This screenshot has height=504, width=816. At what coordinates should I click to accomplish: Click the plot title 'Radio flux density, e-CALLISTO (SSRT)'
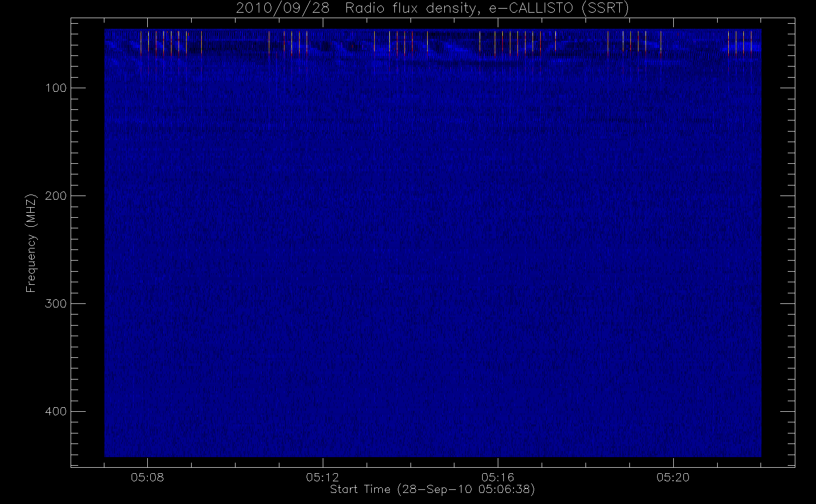tap(487, 9)
